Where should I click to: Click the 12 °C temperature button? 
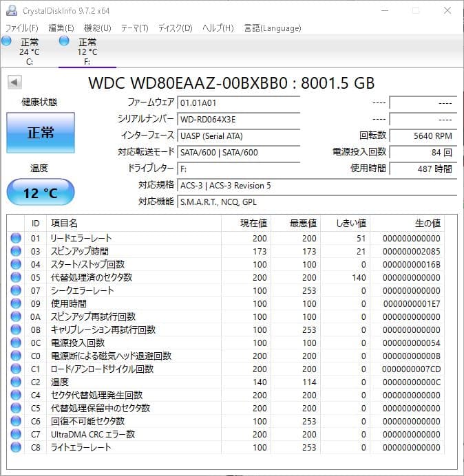[x=41, y=193]
